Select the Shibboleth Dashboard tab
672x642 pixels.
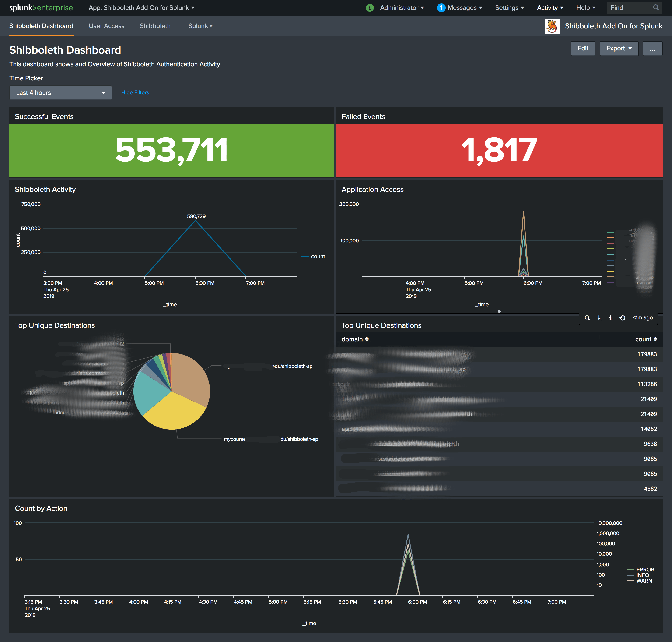coord(41,26)
